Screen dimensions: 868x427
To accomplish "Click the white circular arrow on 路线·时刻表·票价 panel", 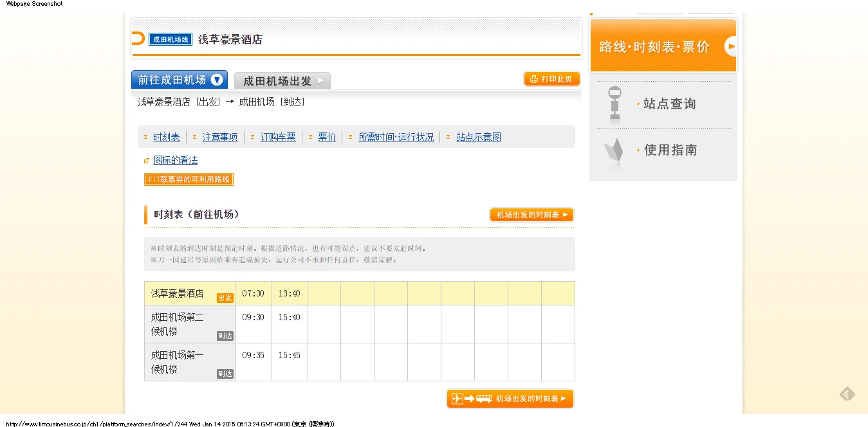I will coord(730,46).
